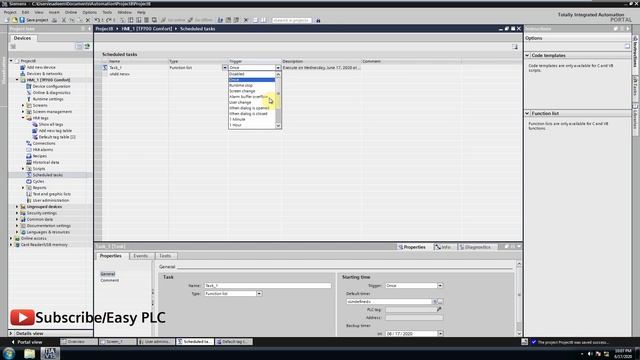Click the Task Name input field
The image size is (640, 360).
(x=267, y=285)
